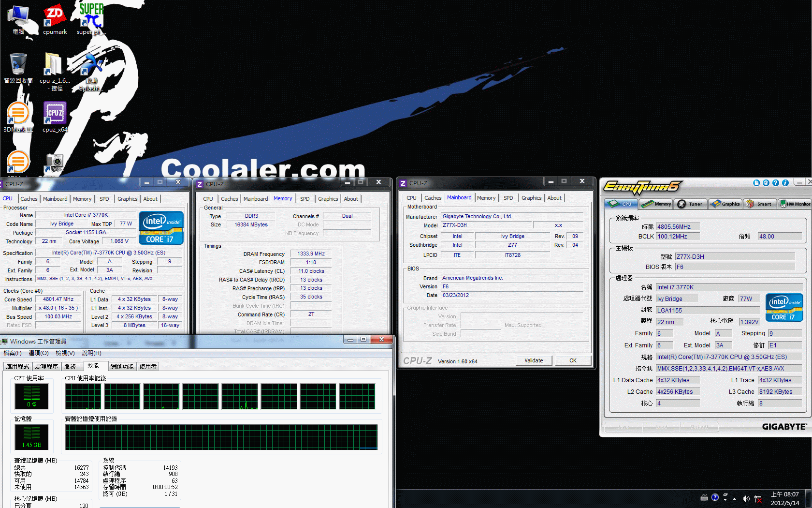812x508 pixels.
Task: Select the CPU tab in EasyTune6
Action: pyautogui.click(x=621, y=204)
